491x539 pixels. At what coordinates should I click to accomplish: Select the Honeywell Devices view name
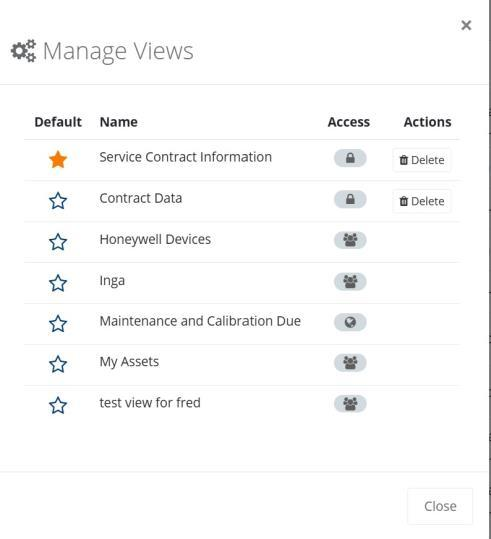[x=155, y=240]
